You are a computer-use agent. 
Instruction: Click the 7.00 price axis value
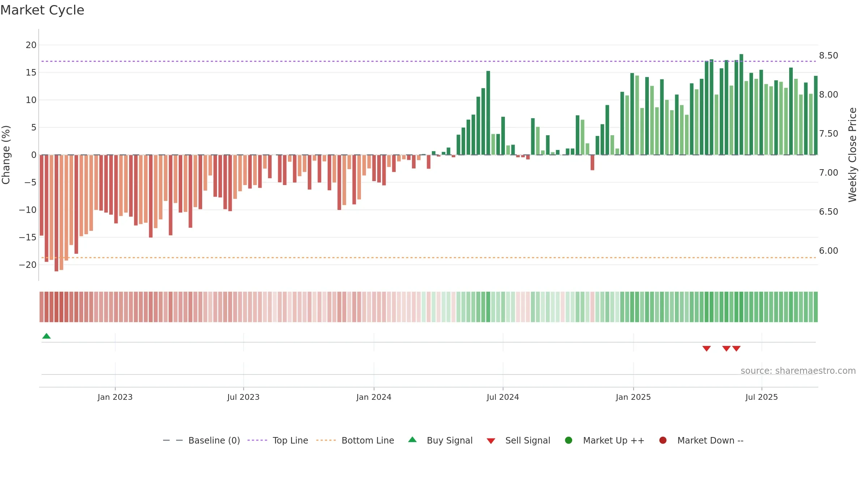click(829, 172)
